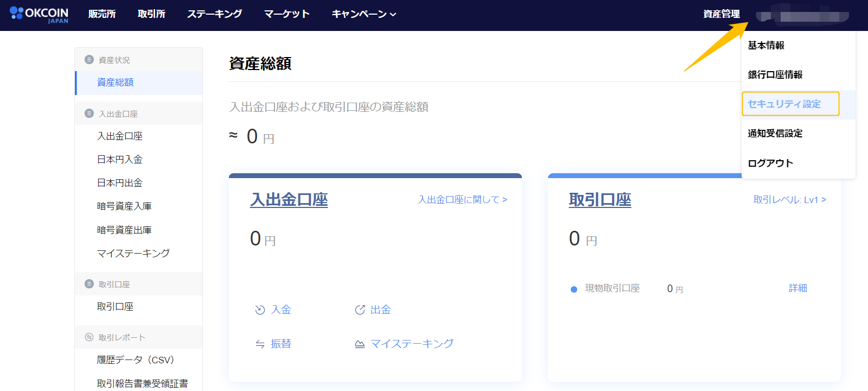The image size is (868, 391).
Task: Click the 資産状況 section icon in sidebar
Action: point(90,60)
